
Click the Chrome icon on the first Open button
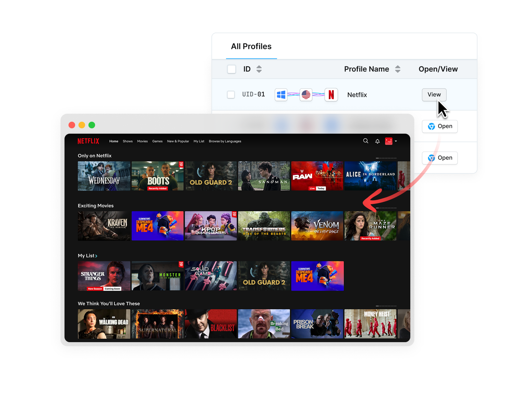click(x=431, y=126)
